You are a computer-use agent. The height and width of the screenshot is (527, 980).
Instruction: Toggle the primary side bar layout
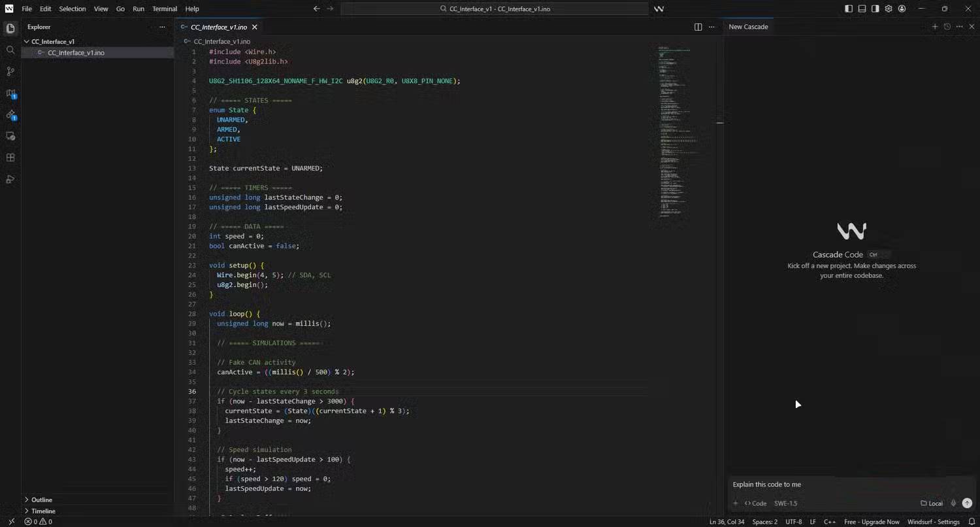click(x=848, y=8)
